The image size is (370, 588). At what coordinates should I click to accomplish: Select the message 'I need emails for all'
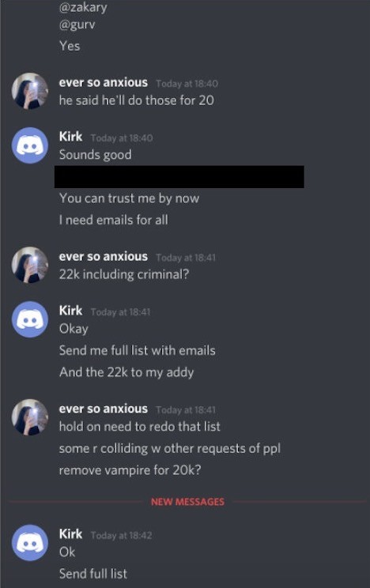[x=113, y=220]
